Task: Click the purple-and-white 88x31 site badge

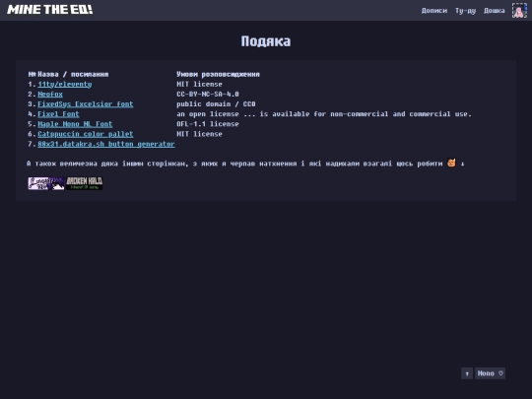Action: pyautogui.click(x=45, y=183)
